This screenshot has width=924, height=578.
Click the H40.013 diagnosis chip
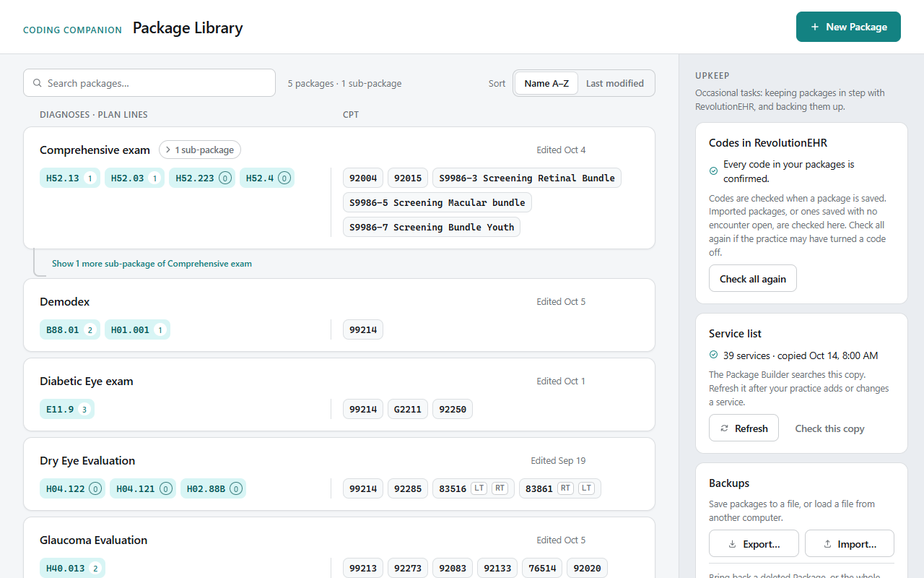(x=72, y=568)
